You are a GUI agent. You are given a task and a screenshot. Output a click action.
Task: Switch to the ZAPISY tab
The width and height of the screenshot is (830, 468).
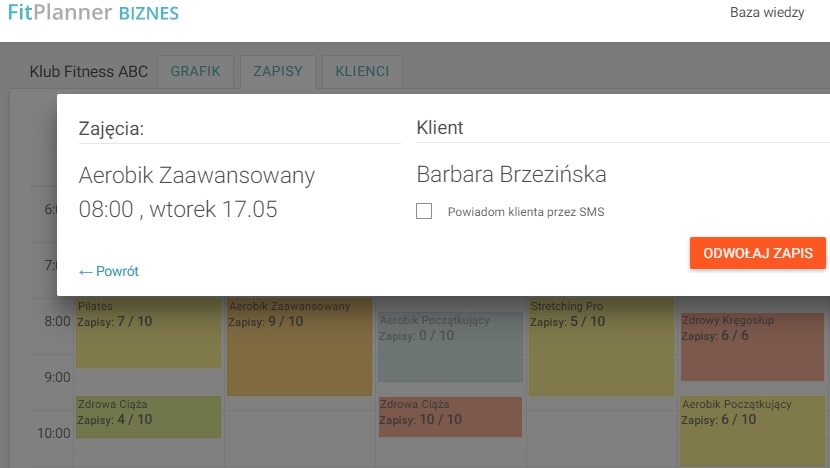(278, 72)
